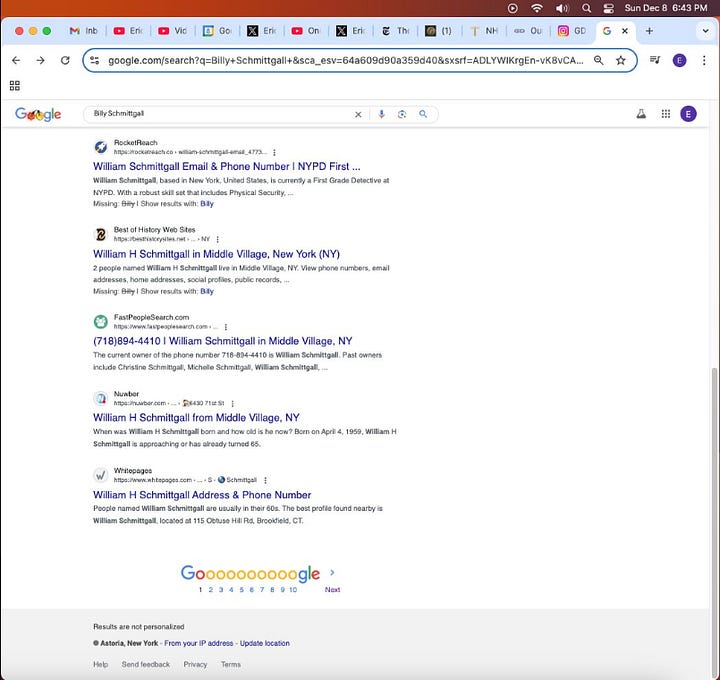Open the Wi-Fi menu bar icon

click(x=536, y=8)
